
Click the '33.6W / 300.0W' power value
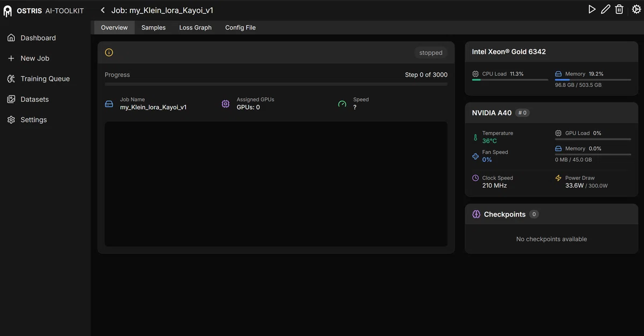pyautogui.click(x=587, y=185)
